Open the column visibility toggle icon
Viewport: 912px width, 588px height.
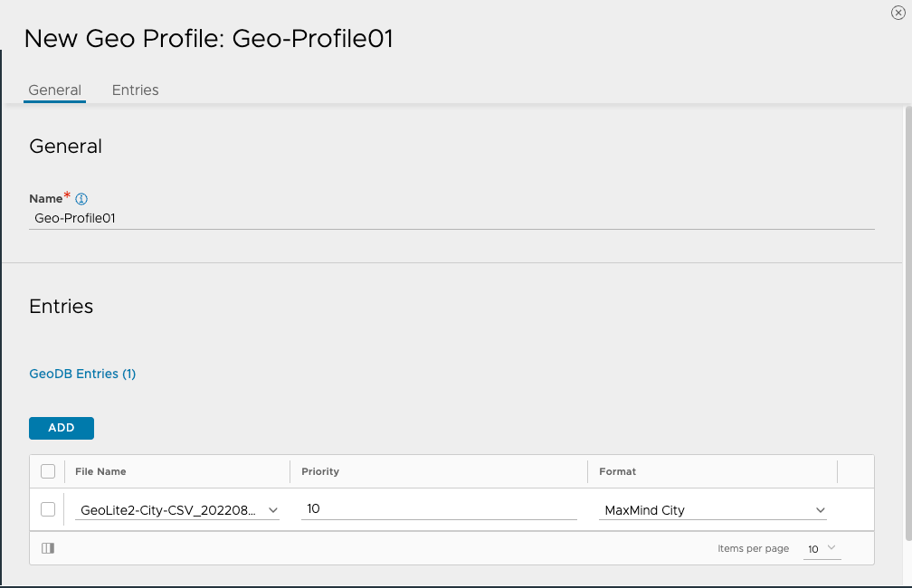[48, 548]
